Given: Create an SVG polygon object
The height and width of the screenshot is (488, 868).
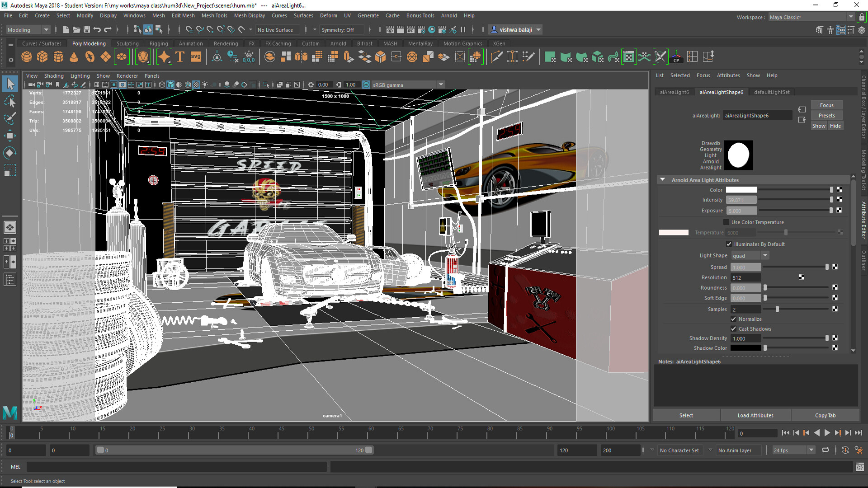Looking at the screenshot, I should pos(195,56).
